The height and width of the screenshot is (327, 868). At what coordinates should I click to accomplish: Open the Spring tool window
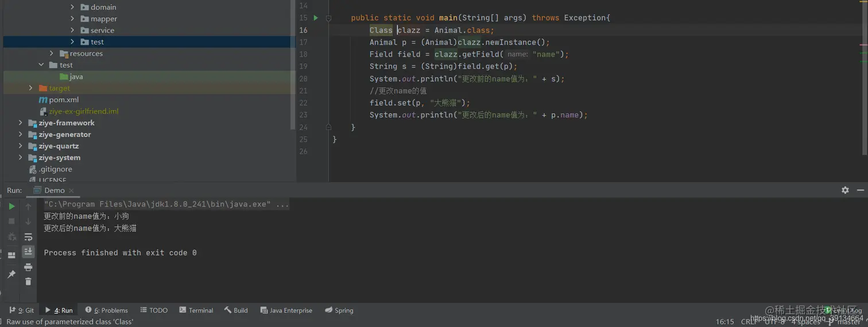(x=339, y=310)
